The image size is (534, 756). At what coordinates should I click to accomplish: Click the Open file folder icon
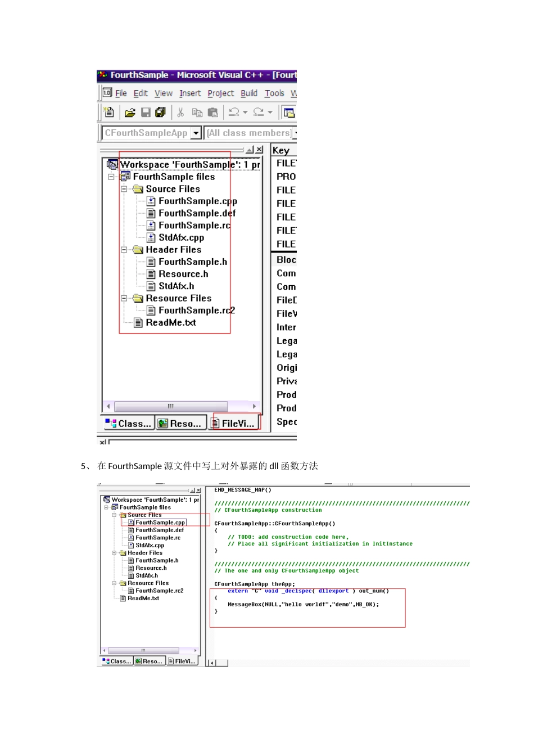point(130,112)
